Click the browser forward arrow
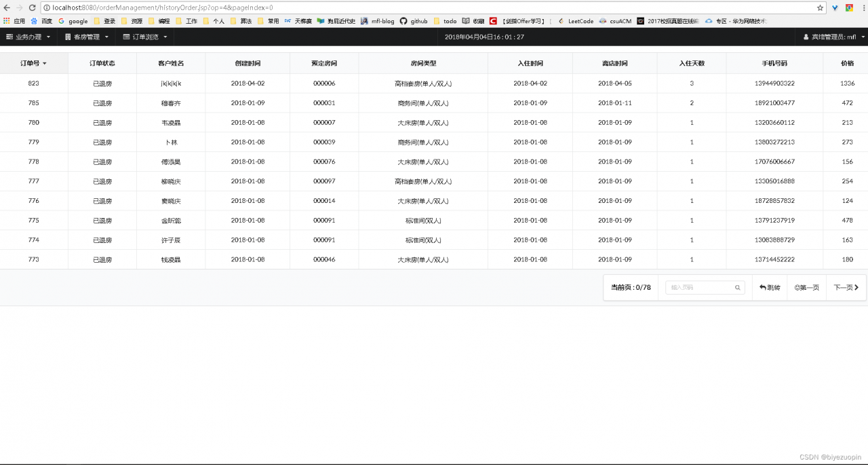Image resolution: width=868 pixels, height=465 pixels. 19,7
